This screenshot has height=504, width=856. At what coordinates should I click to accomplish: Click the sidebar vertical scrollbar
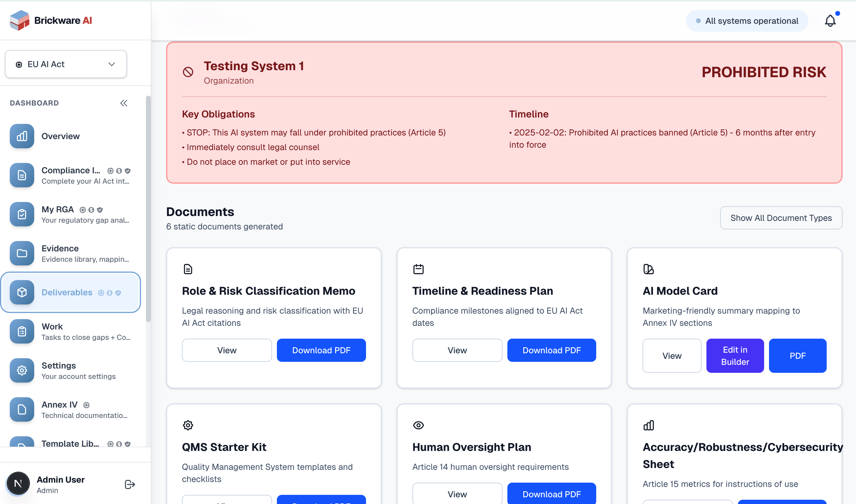(148, 209)
